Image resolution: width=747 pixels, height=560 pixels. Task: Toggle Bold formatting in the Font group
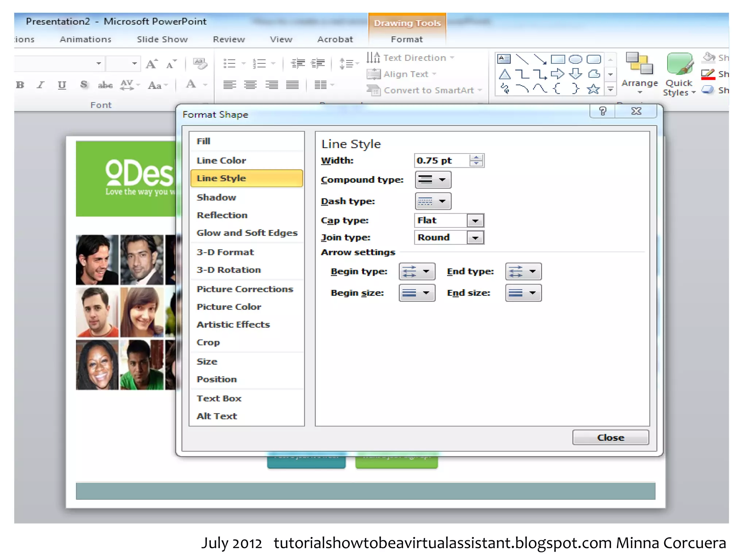click(x=20, y=85)
